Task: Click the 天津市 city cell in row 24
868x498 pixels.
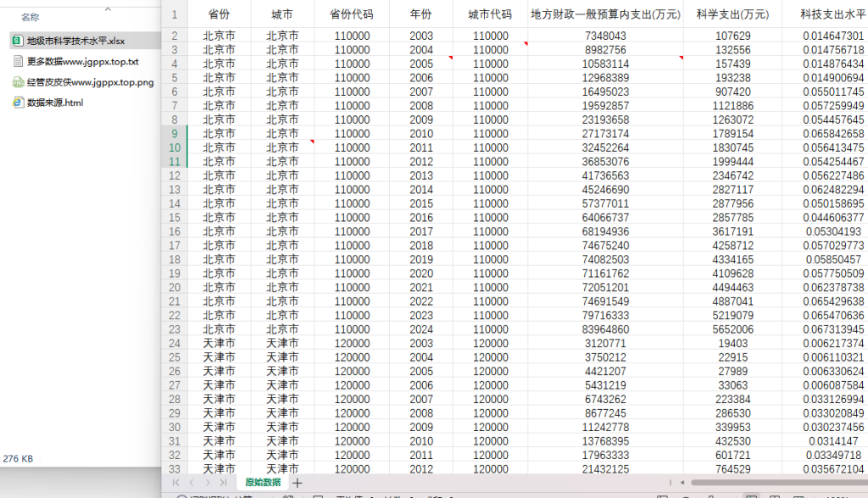Action: tap(282, 343)
